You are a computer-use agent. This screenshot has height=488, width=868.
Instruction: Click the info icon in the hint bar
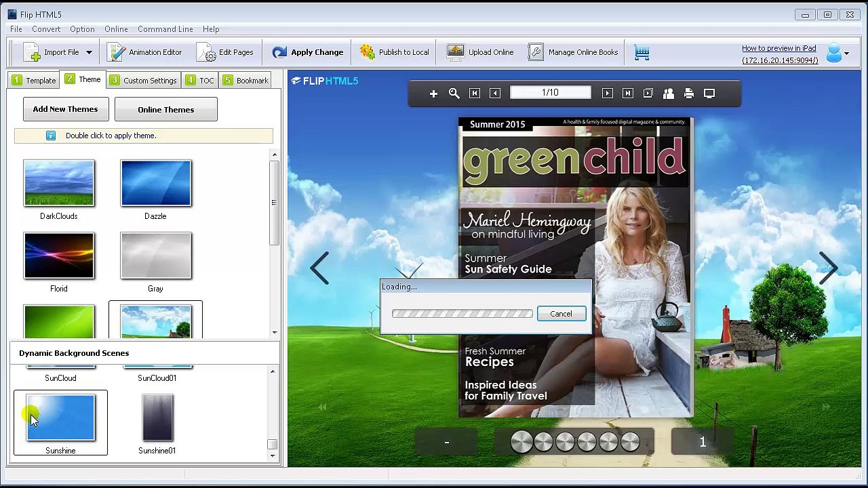pyautogui.click(x=51, y=136)
